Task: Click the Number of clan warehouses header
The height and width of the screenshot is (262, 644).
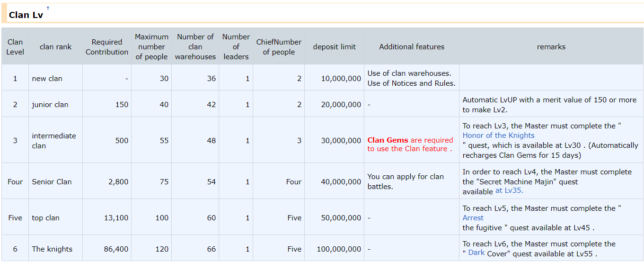Action: tap(195, 47)
